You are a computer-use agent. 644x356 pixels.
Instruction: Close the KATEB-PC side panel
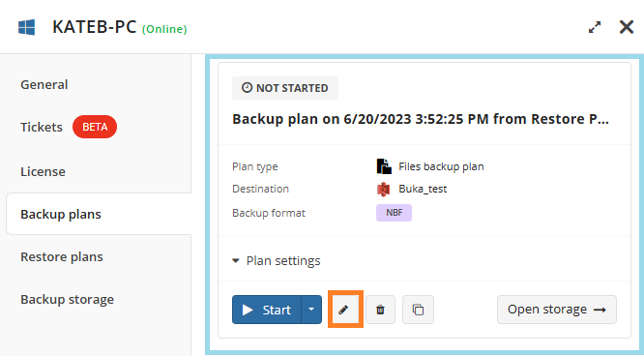pos(627,27)
